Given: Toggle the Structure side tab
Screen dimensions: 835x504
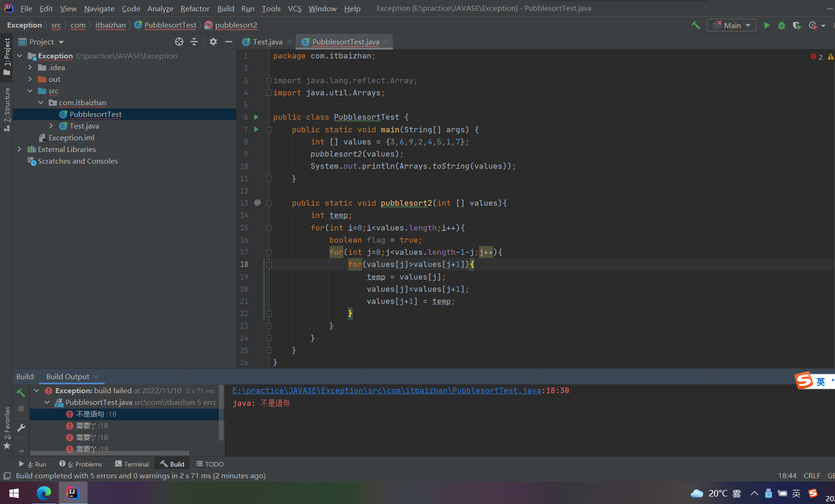Looking at the screenshot, I should 7,109.
